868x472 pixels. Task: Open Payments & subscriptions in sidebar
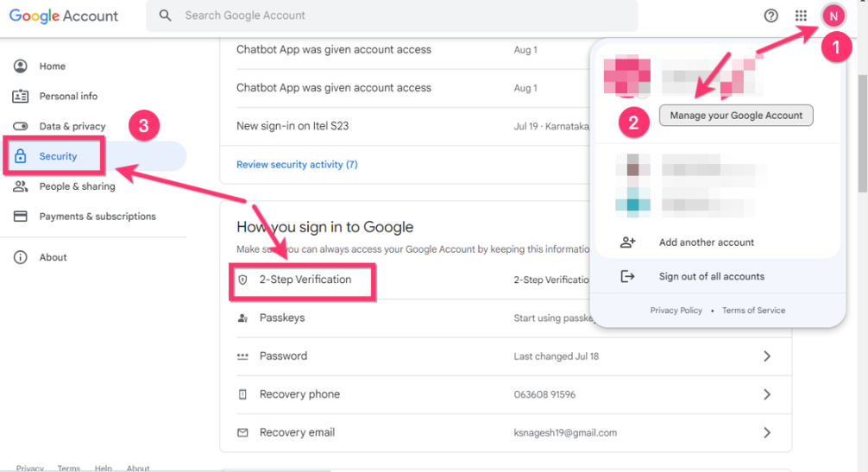click(97, 217)
